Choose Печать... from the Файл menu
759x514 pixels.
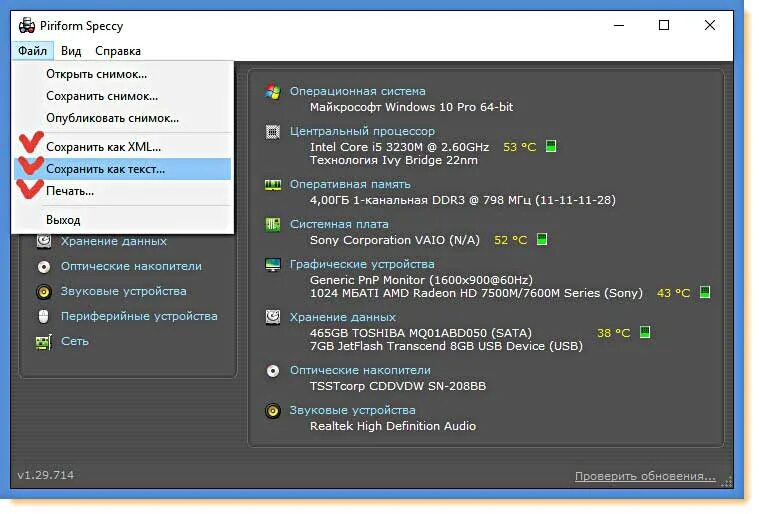[122, 191]
